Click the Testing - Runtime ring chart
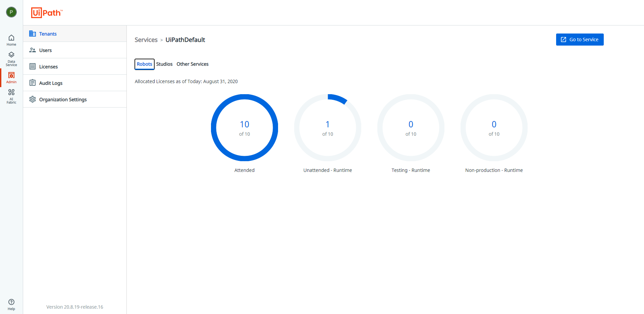Viewport: 644px width, 314px height. pyautogui.click(x=411, y=128)
